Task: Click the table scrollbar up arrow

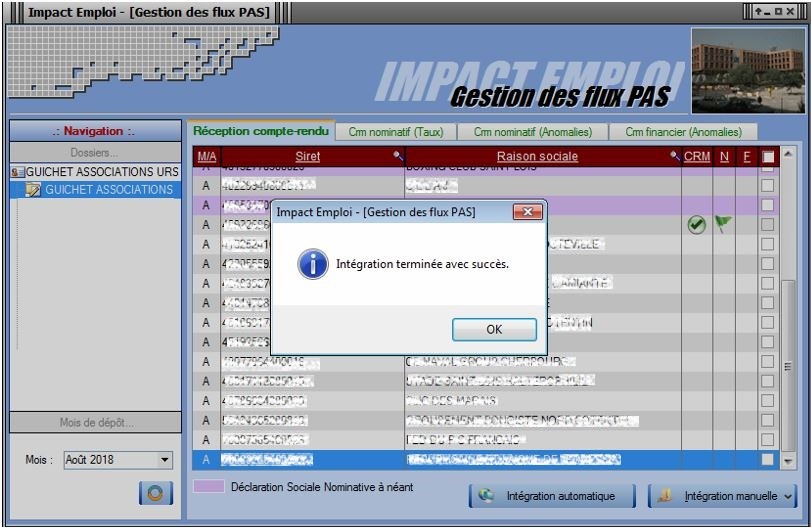Action: coord(787,154)
